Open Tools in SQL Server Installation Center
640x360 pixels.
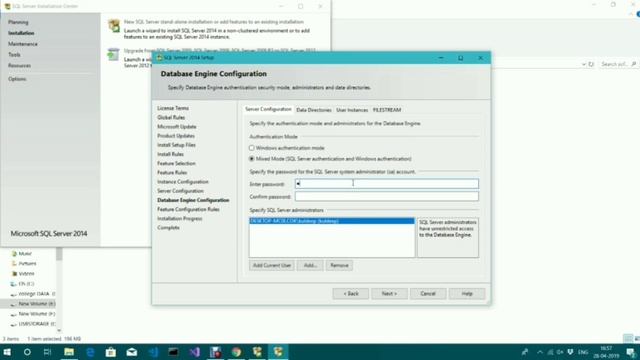click(x=14, y=55)
